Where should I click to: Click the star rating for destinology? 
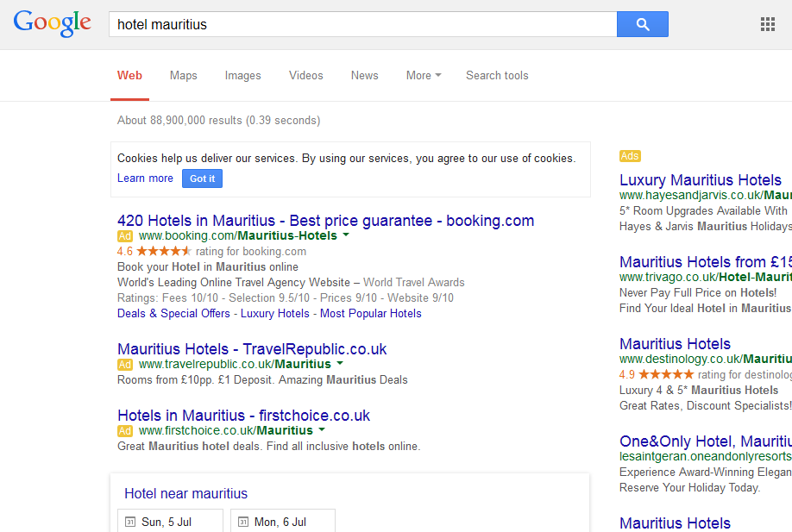click(x=666, y=374)
